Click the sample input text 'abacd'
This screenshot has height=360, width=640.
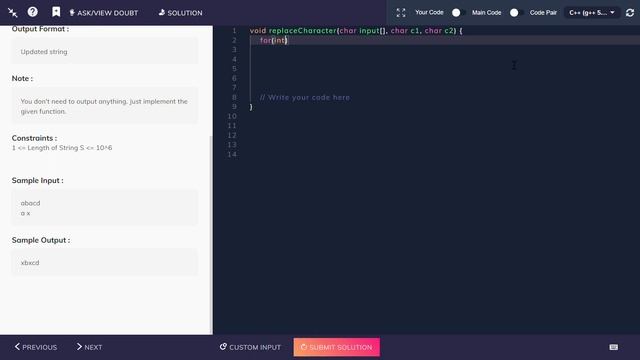(x=31, y=203)
